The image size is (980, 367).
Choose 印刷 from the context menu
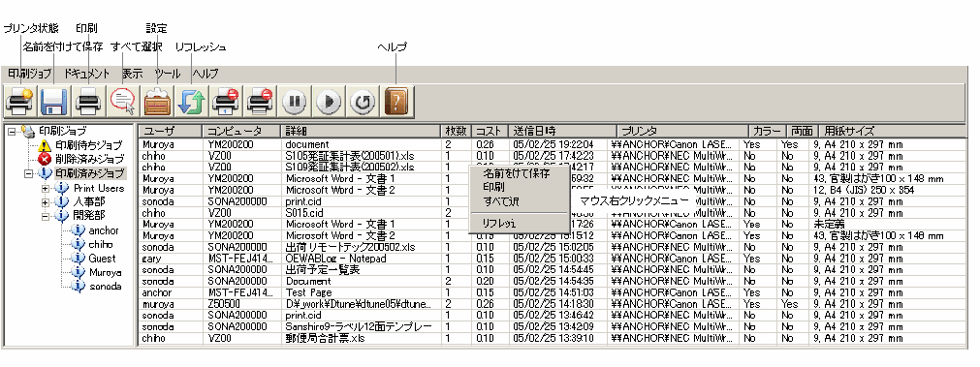pos(493,187)
